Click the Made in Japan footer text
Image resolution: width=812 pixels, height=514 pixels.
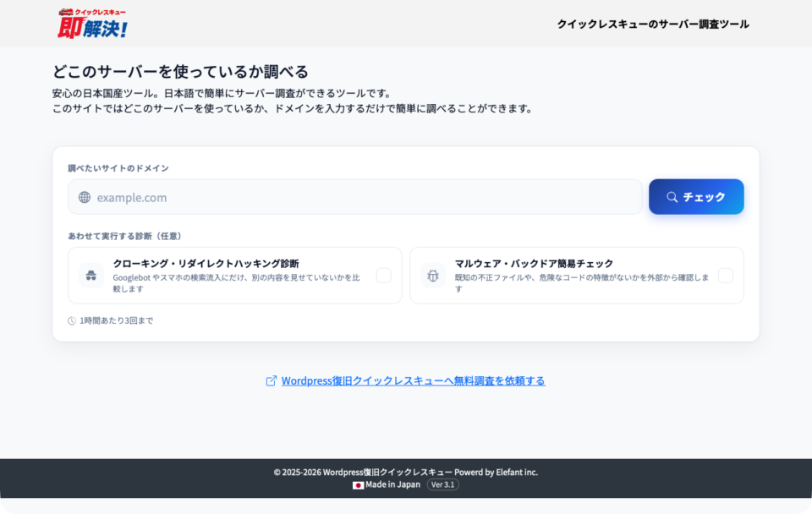tap(393, 485)
